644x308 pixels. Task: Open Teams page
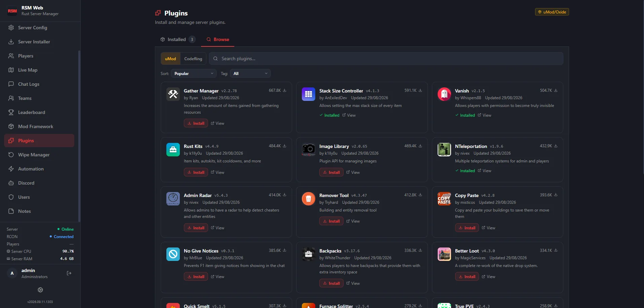[x=39, y=98]
